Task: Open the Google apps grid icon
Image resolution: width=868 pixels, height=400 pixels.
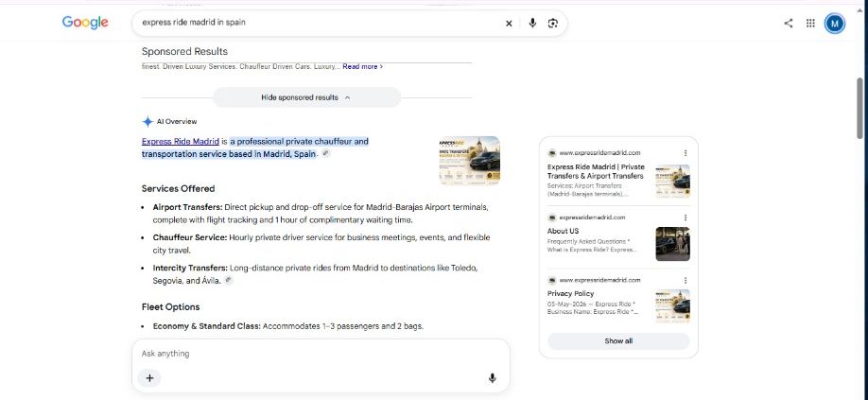Action: (x=810, y=24)
